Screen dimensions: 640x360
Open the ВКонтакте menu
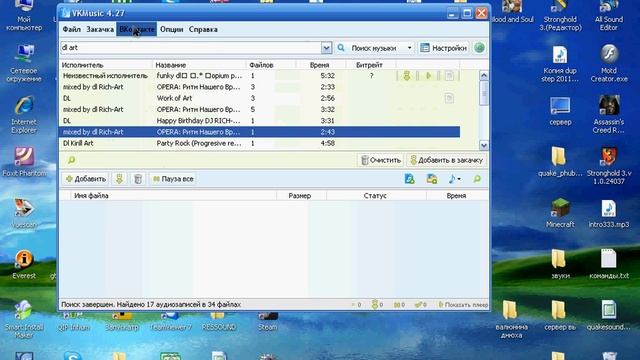coord(137,29)
